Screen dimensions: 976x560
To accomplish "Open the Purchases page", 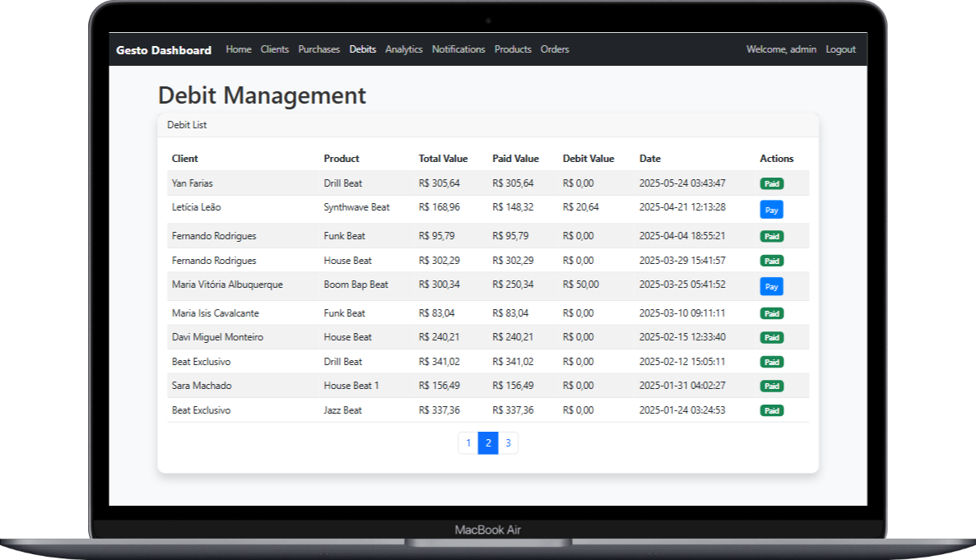I will (x=319, y=49).
